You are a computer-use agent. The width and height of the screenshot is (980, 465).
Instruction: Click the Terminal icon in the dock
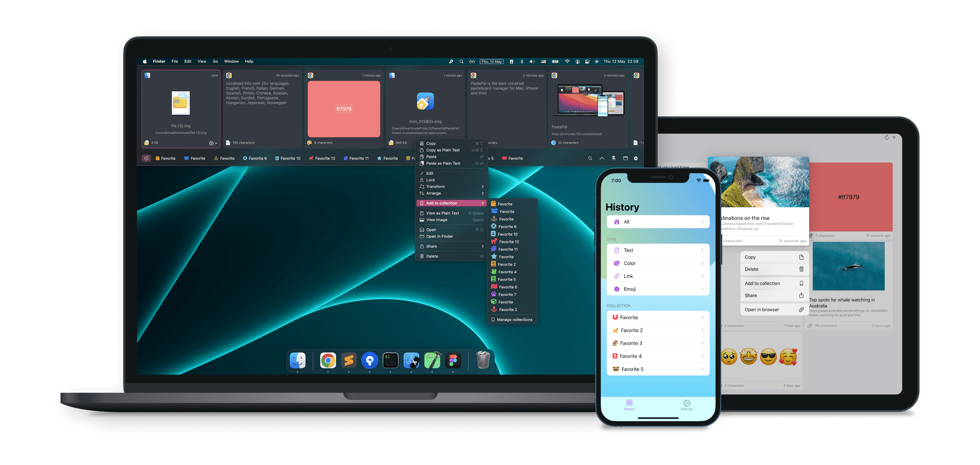coord(390,363)
